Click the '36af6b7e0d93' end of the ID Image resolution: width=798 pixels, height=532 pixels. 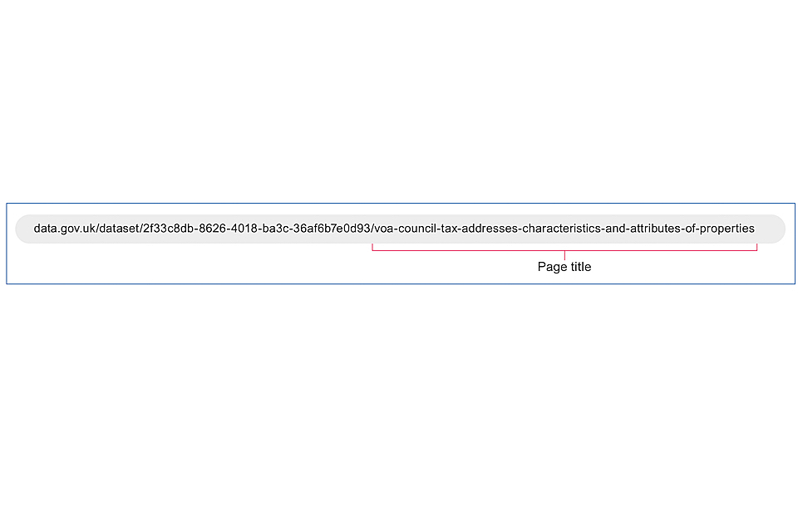[332, 229]
